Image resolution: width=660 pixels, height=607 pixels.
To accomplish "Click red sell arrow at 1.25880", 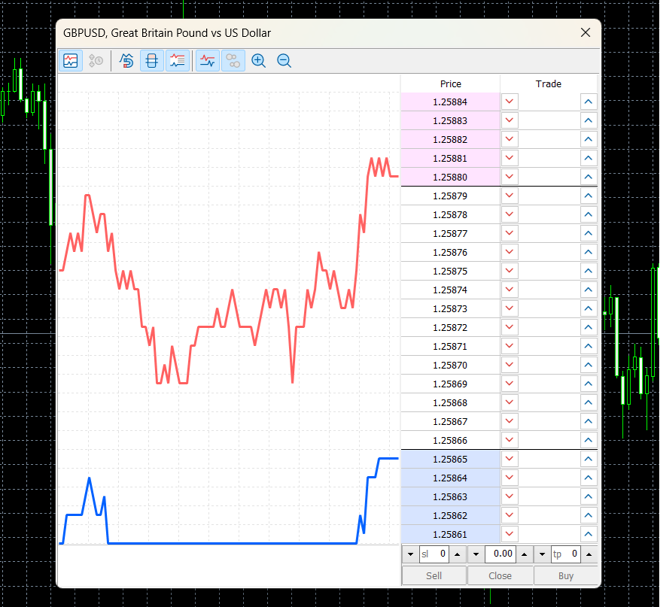I will coord(509,177).
